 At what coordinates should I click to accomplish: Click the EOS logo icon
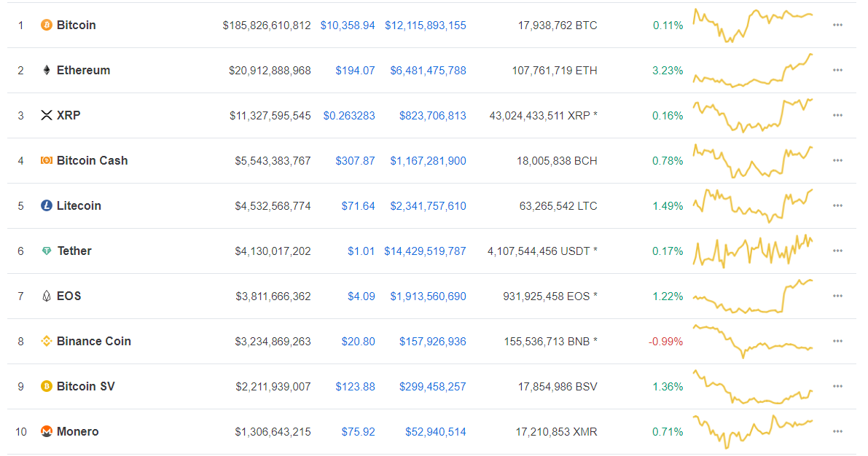pos(47,296)
